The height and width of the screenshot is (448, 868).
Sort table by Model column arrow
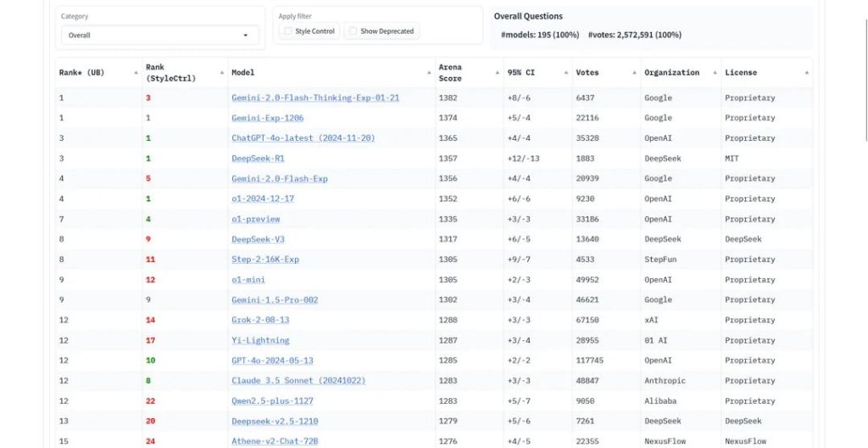click(429, 73)
